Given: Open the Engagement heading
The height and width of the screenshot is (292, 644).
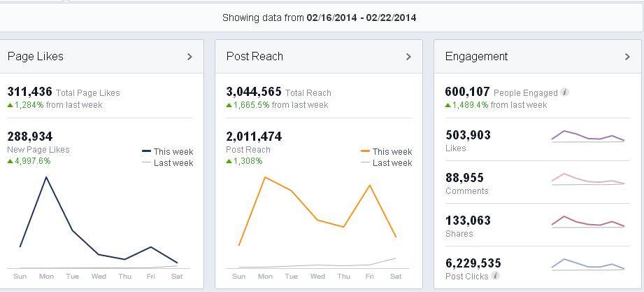Looking at the screenshot, I should tap(476, 57).
